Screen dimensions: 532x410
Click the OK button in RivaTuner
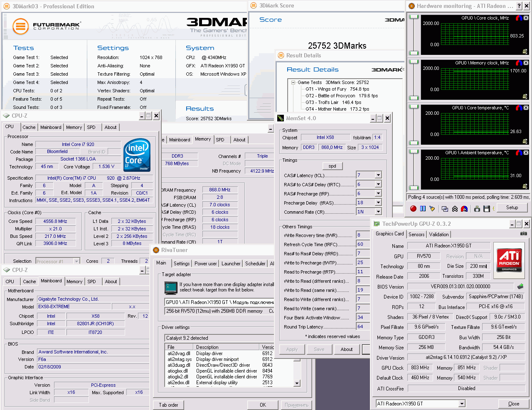(263, 405)
